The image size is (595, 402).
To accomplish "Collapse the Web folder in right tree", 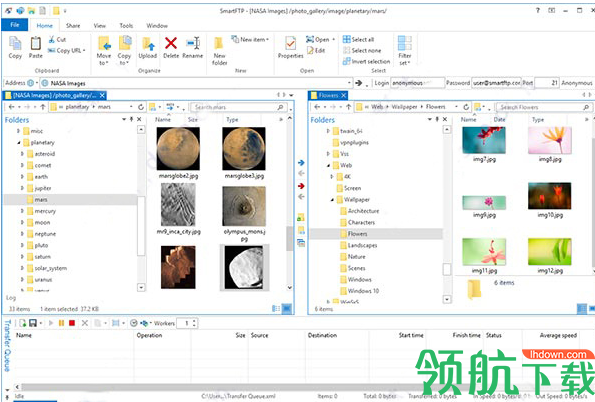I will (x=329, y=166).
